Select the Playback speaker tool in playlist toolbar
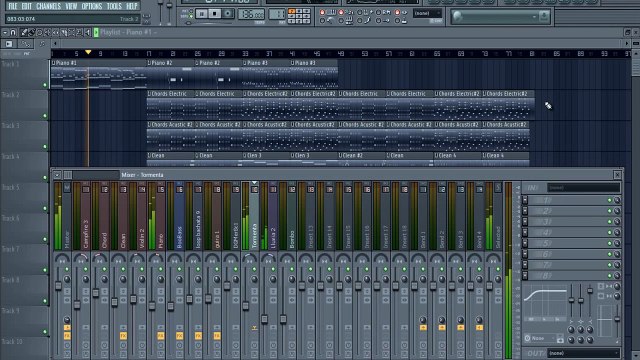Image resolution: width=640 pixels, height=360 pixels. pos(87,32)
